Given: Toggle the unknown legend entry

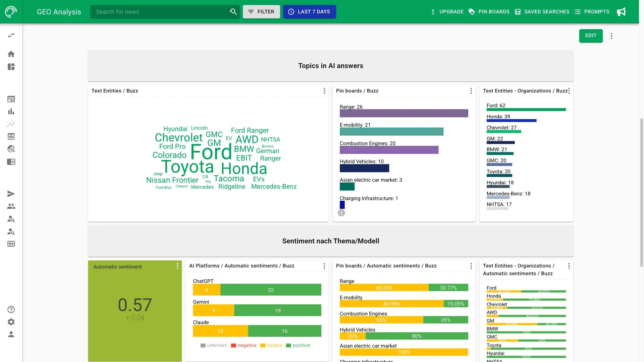Looking at the screenshot, I should point(214,346).
